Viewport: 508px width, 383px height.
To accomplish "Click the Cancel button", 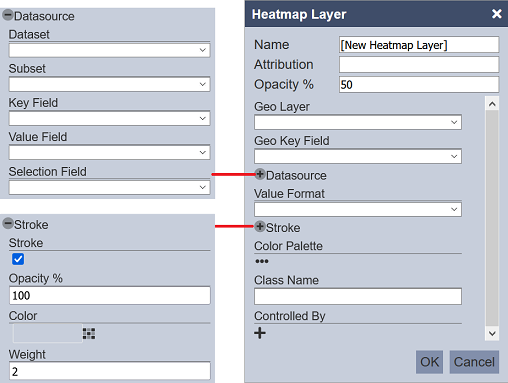I will coord(474,362).
